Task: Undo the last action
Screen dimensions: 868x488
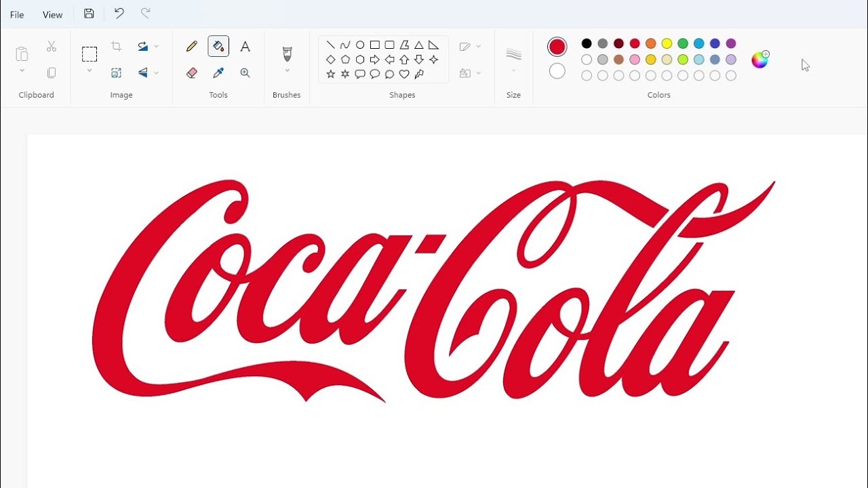Action: pyautogui.click(x=119, y=14)
